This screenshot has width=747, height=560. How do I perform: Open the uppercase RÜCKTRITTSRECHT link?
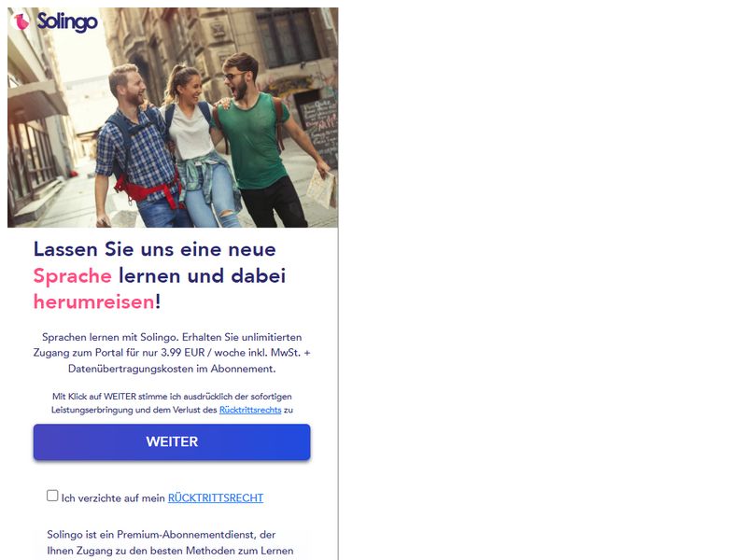click(216, 497)
